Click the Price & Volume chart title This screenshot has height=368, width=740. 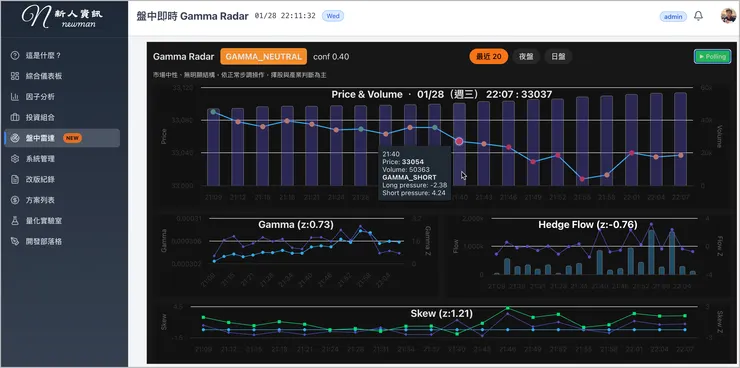click(x=441, y=94)
